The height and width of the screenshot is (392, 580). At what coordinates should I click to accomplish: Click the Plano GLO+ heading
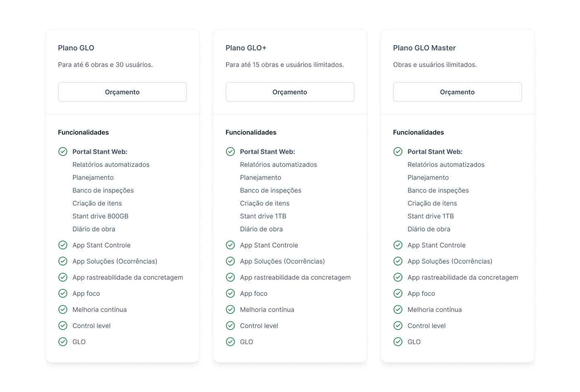click(x=246, y=48)
